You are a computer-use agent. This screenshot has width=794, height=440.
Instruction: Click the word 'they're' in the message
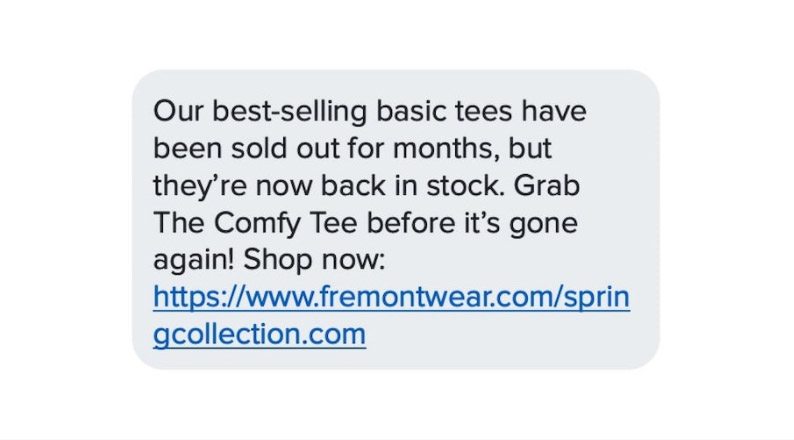pos(200,186)
